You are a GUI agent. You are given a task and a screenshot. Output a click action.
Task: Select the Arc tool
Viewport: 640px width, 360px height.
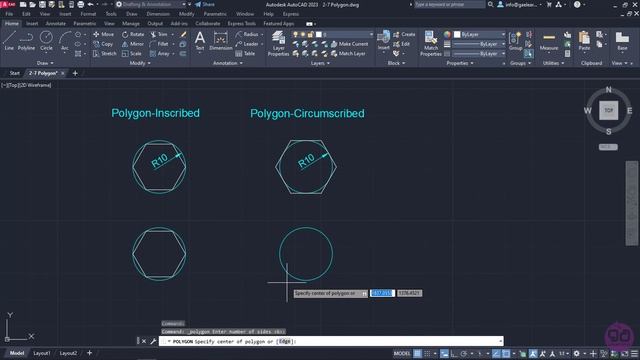coord(64,41)
